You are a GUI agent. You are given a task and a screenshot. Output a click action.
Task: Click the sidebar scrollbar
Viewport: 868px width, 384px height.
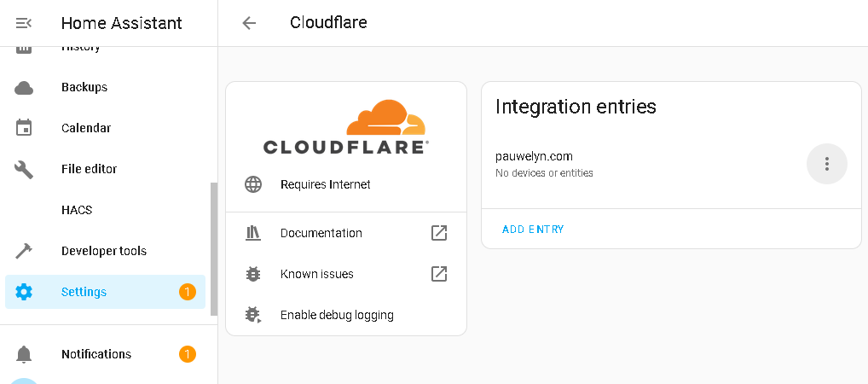tap(214, 249)
